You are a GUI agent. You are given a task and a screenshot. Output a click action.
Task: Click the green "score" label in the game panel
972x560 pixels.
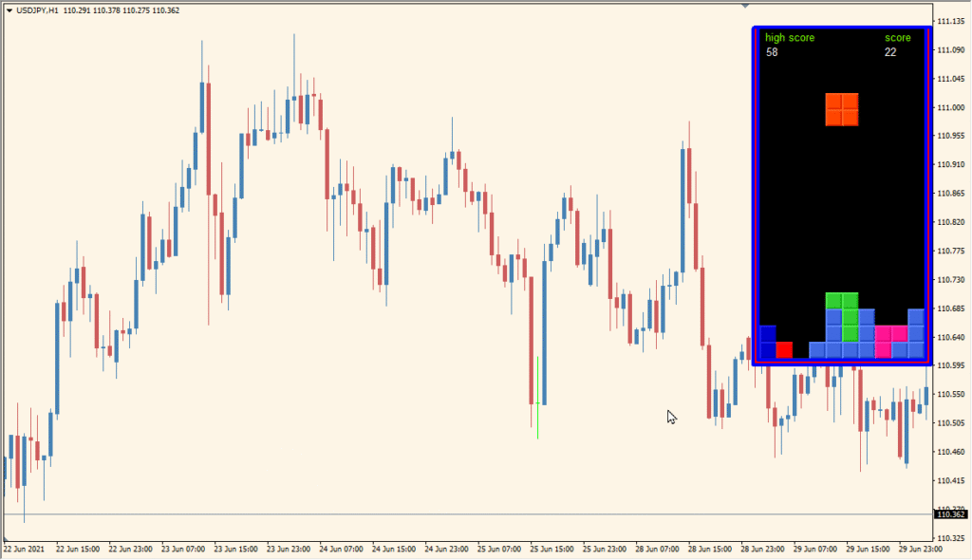click(897, 38)
